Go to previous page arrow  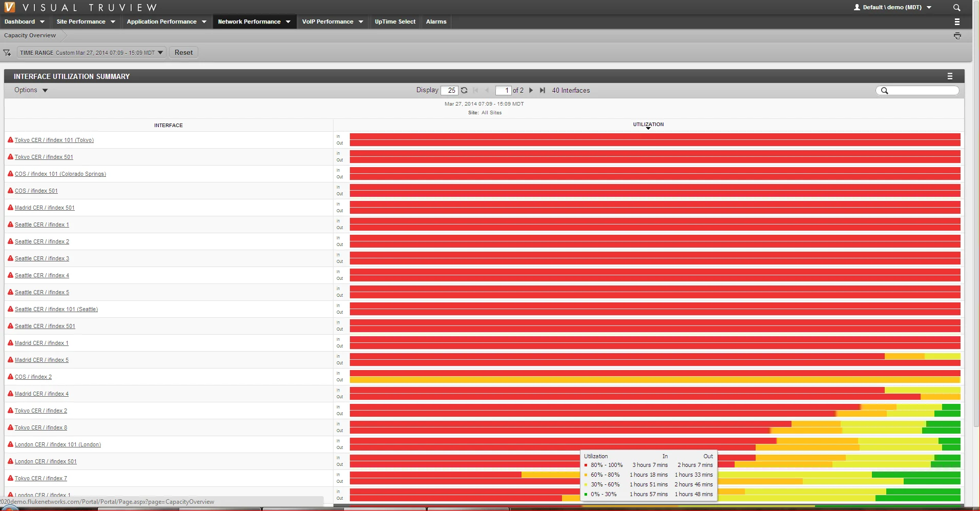tap(487, 90)
